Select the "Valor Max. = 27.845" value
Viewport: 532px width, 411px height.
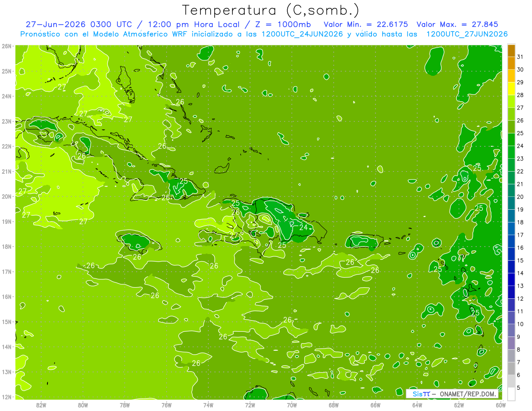[x=458, y=24]
